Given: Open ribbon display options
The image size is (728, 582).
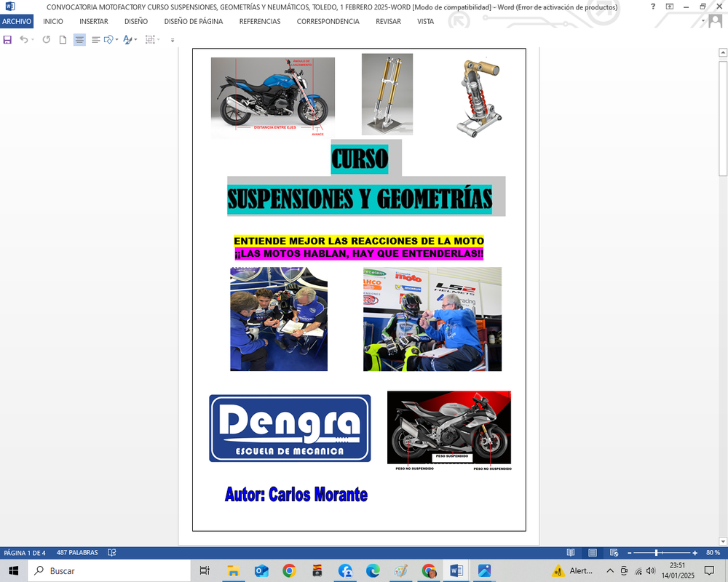Looking at the screenshot, I should [670, 7].
